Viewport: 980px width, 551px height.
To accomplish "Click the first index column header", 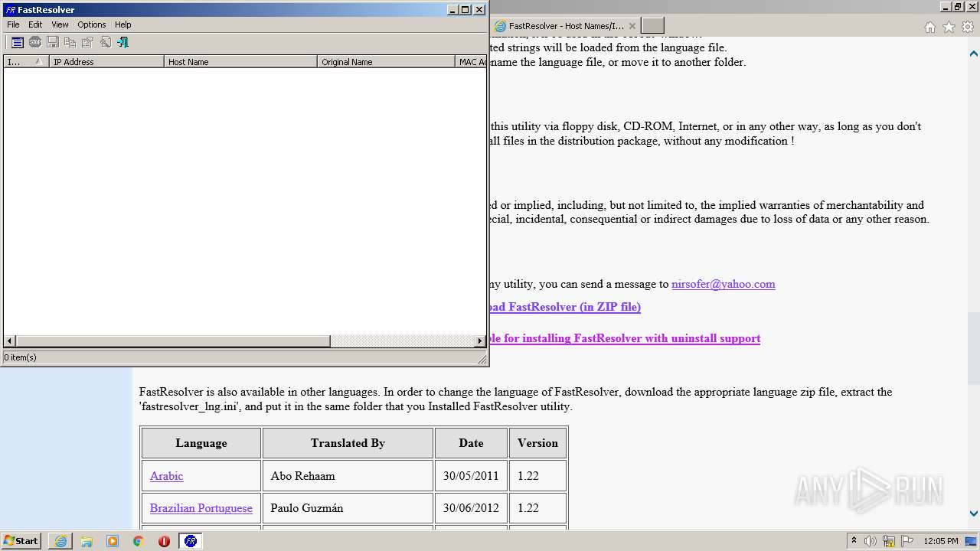I will click(26, 62).
